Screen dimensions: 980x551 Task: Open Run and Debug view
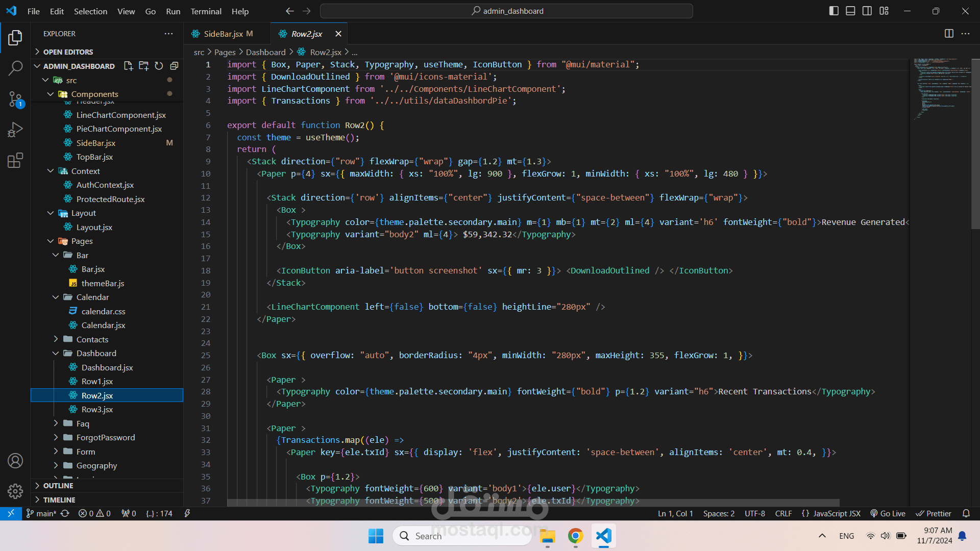tap(15, 130)
